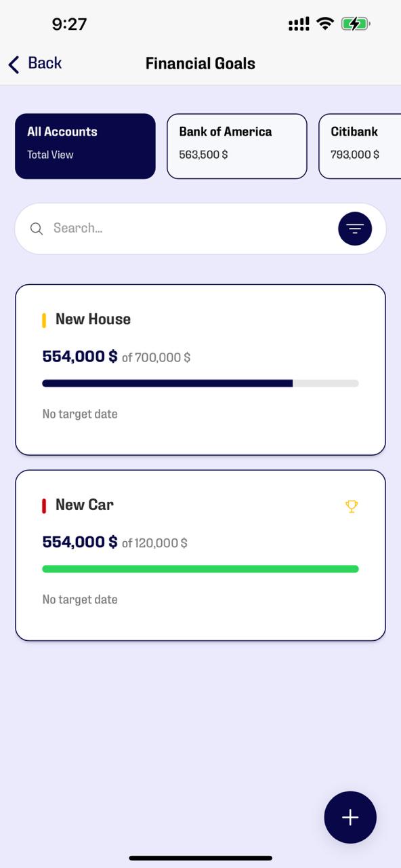The height and width of the screenshot is (868, 401).
Task: Switch to the Bank of America account
Action: coord(236,146)
